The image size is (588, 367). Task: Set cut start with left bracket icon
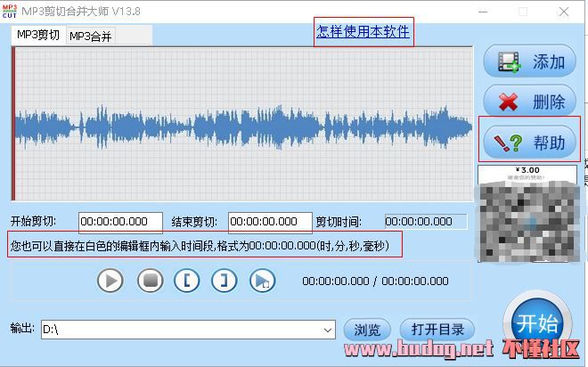click(x=187, y=281)
